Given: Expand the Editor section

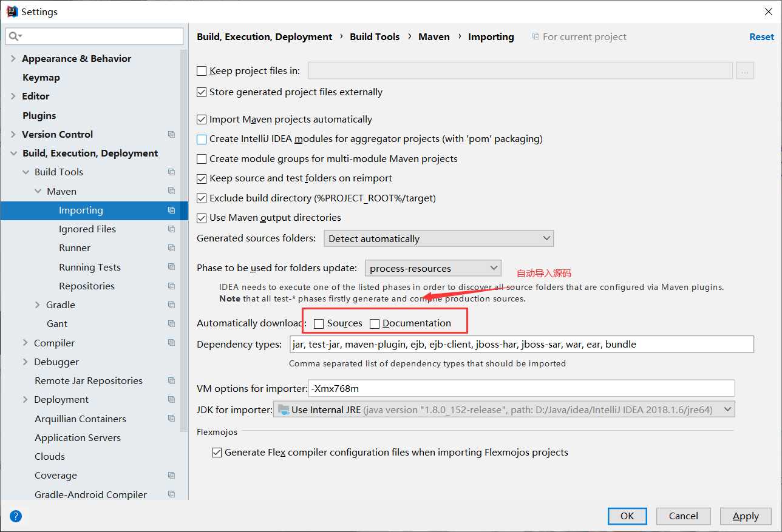Looking at the screenshot, I should click(x=13, y=96).
